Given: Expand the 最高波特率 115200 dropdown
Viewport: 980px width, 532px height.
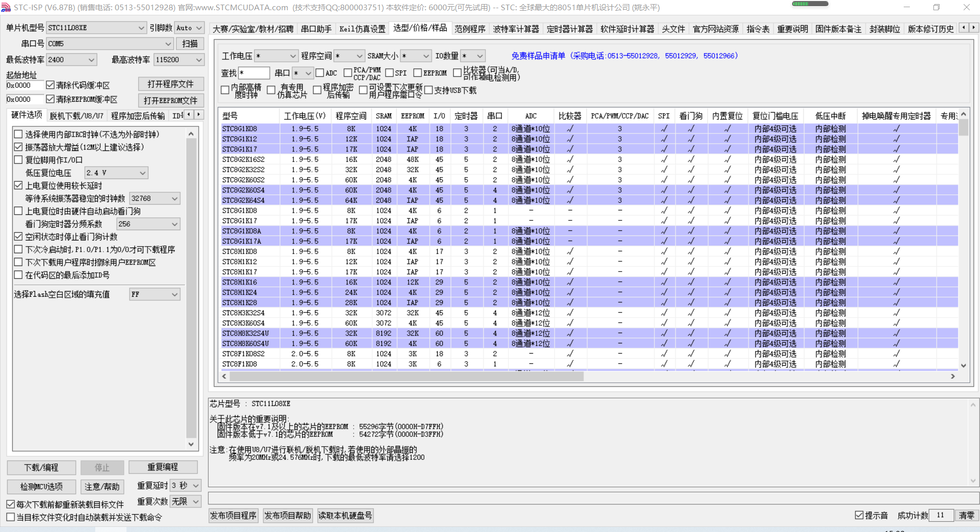Looking at the screenshot, I should tap(179, 59).
